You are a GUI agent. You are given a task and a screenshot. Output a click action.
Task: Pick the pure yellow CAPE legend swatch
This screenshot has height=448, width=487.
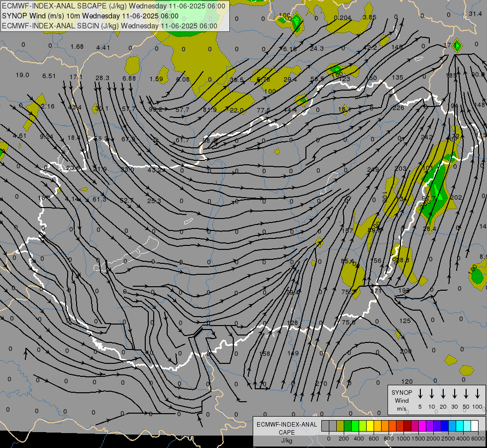pyautogui.click(x=370, y=426)
